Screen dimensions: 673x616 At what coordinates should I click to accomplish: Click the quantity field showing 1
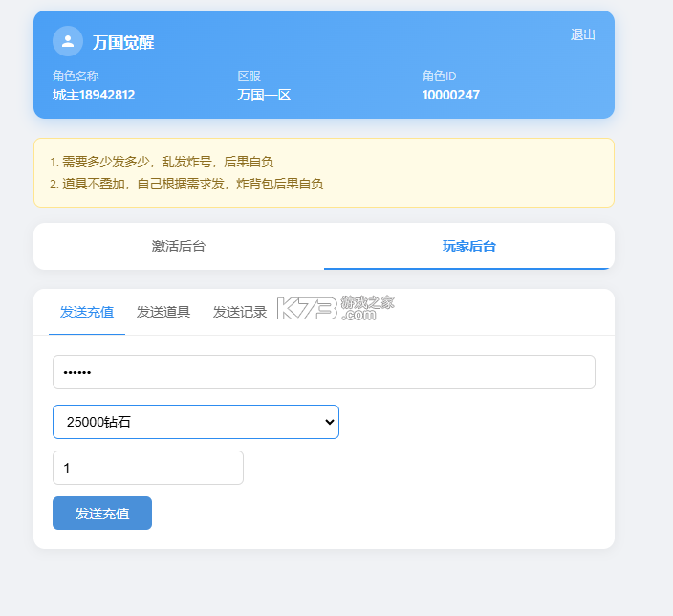[148, 468]
